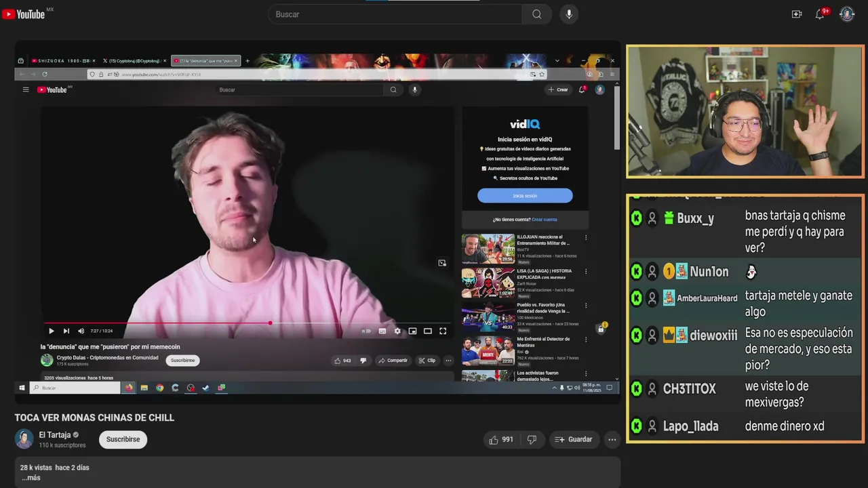Activate voice search microphone in top header
Image resolution: width=868 pixels, height=488 pixels.
(x=569, y=14)
